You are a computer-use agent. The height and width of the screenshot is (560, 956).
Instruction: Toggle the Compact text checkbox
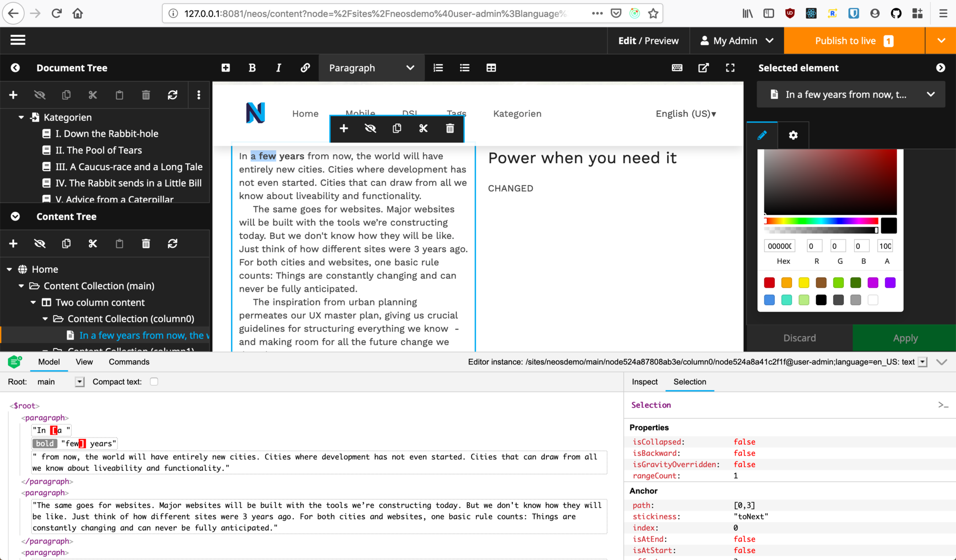[154, 382]
